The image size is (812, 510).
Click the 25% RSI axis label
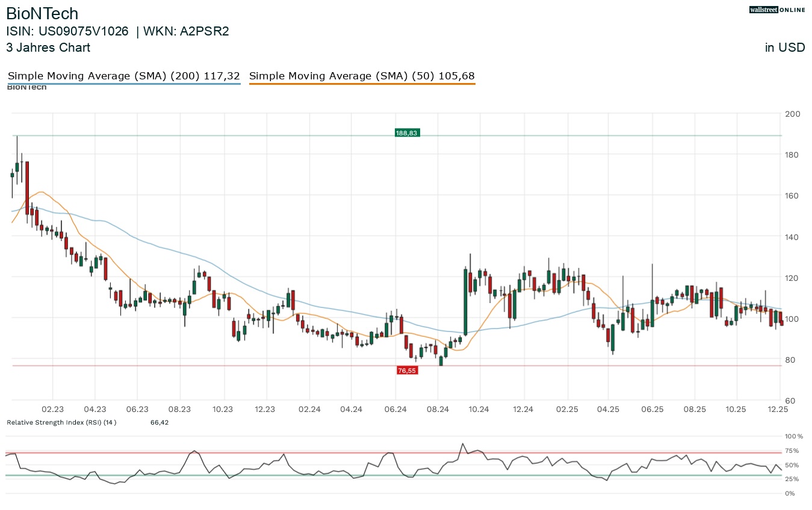click(x=792, y=479)
